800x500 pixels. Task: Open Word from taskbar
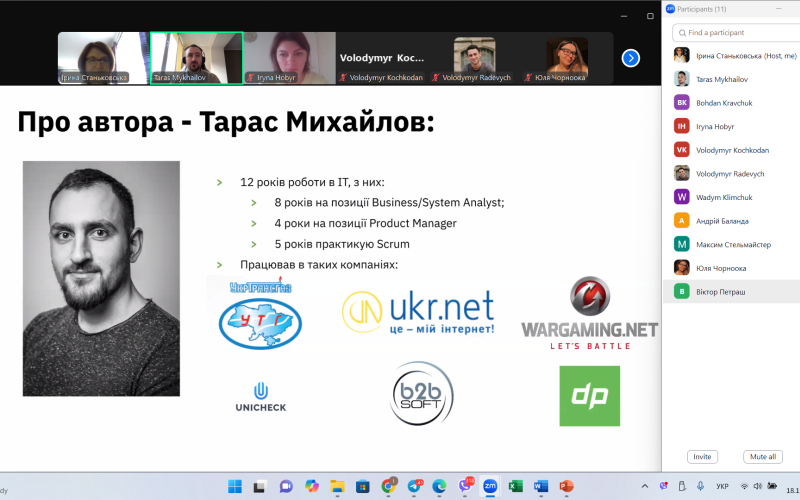tap(541, 486)
